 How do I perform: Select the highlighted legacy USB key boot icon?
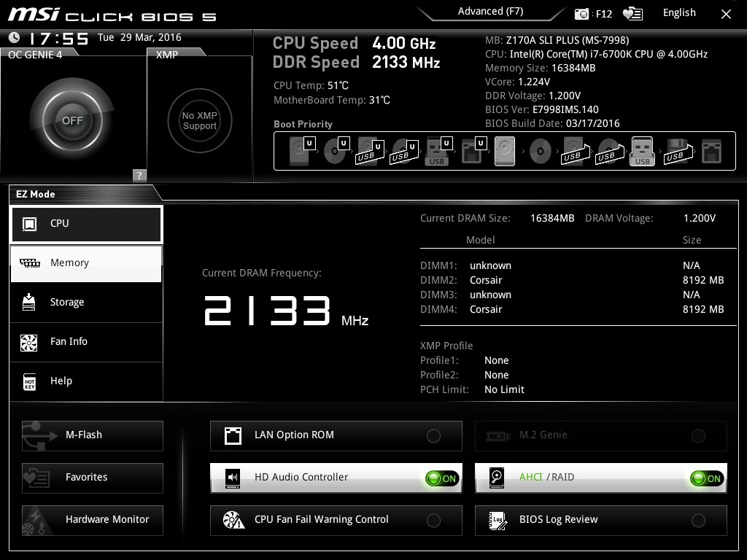point(642,151)
